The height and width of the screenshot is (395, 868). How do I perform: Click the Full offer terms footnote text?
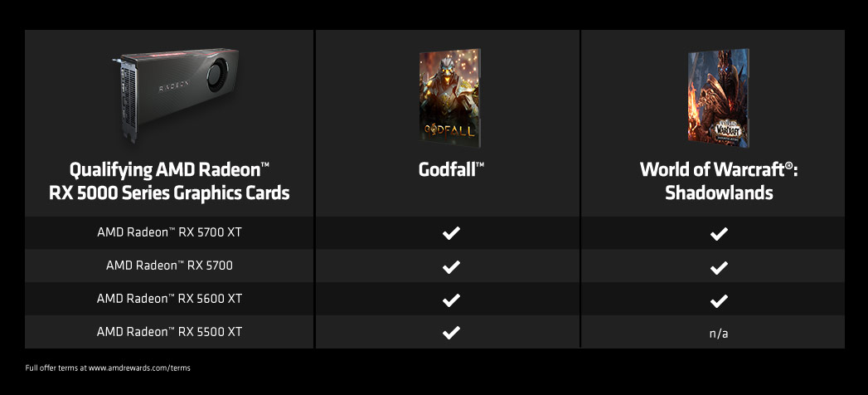pos(108,368)
